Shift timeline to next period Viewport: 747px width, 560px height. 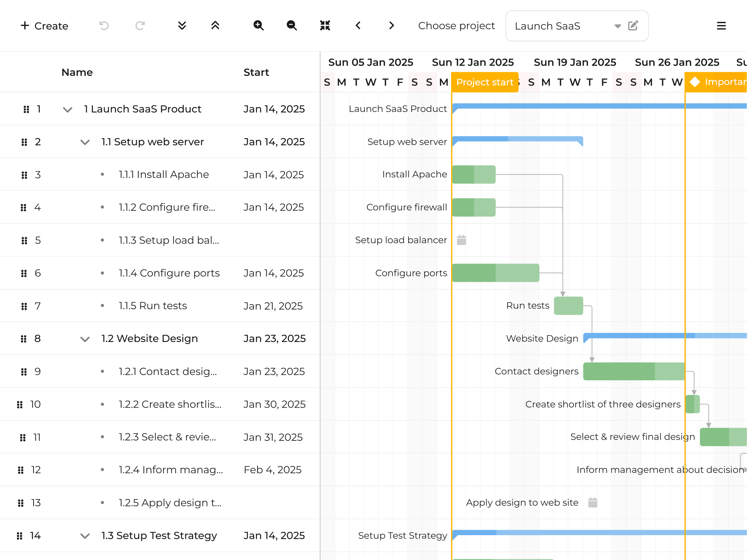[x=391, y=26]
